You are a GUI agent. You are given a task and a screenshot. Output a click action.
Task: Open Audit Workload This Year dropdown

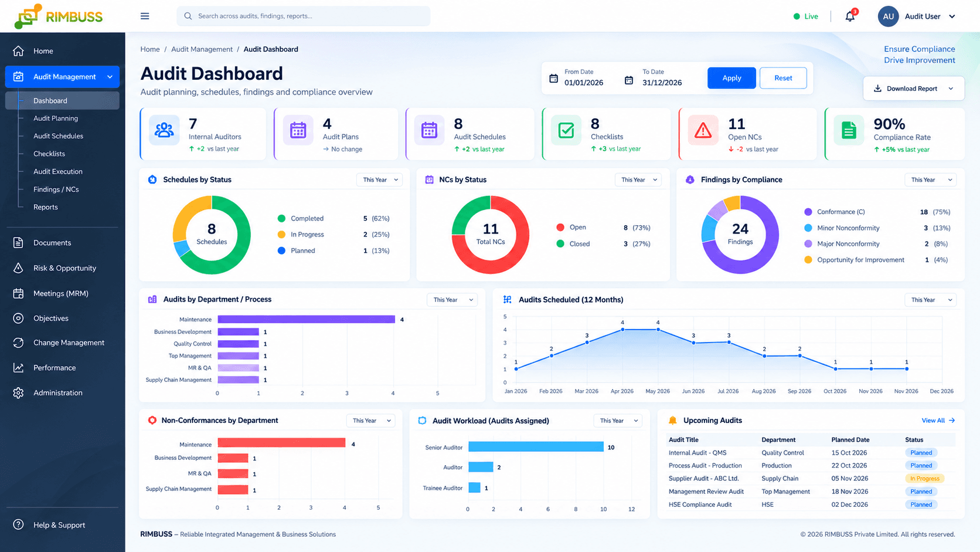pyautogui.click(x=618, y=421)
